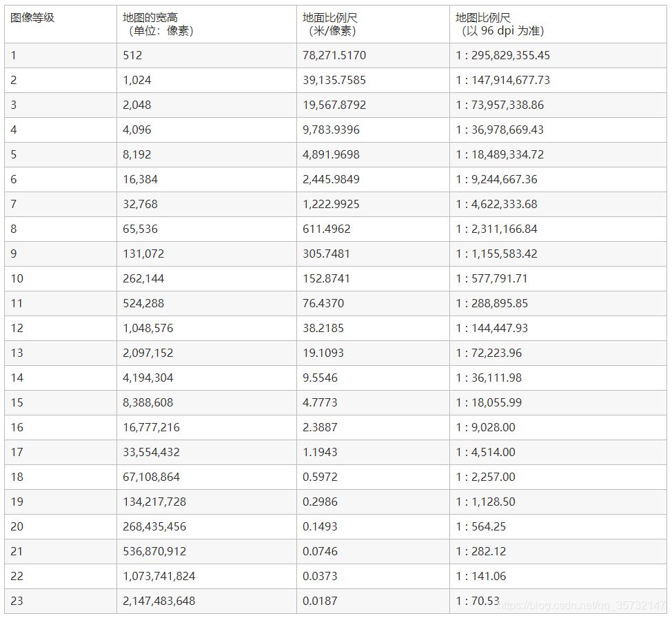The width and height of the screenshot is (672, 618).
Task: Click the level 16 row number
Action: point(17,427)
